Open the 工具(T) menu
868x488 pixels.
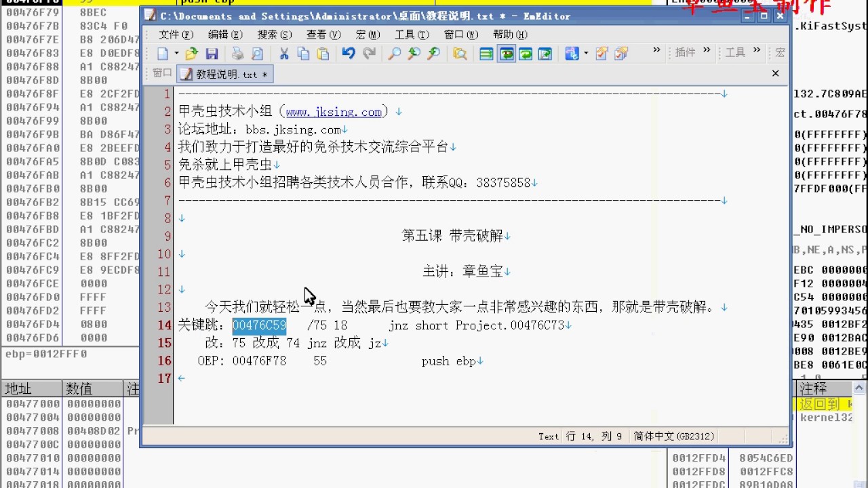412,35
